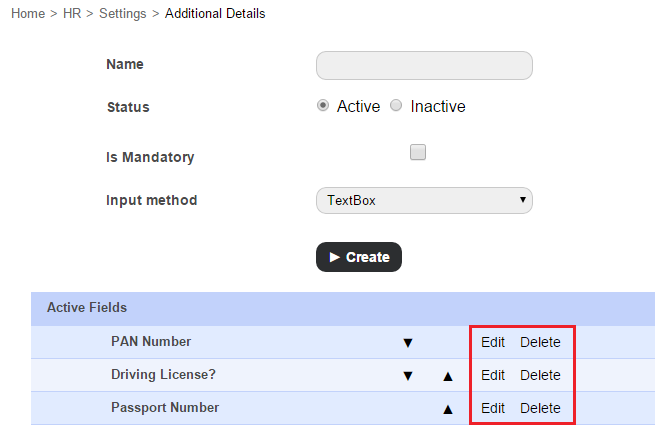Click the Additional Details breadcrumb item
The image size is (664, 435).
(215, 14)
